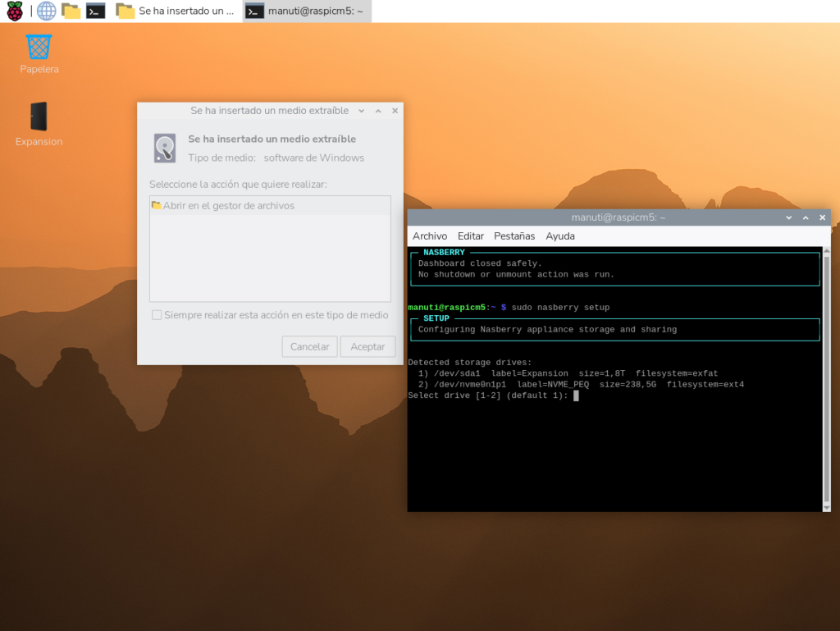Image resolution: width=840 pixels, height=631 pixels.
Task: Click the terminal scrollbar up arrow
Action: [x=827, y=251]
